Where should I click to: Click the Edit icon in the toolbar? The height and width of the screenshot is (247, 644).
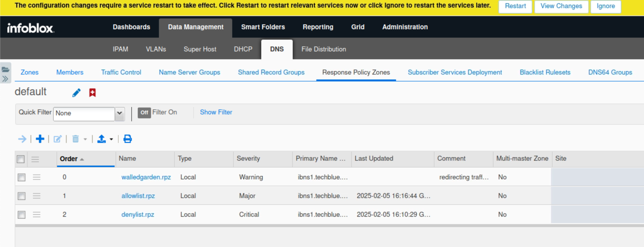pos(57,139)
